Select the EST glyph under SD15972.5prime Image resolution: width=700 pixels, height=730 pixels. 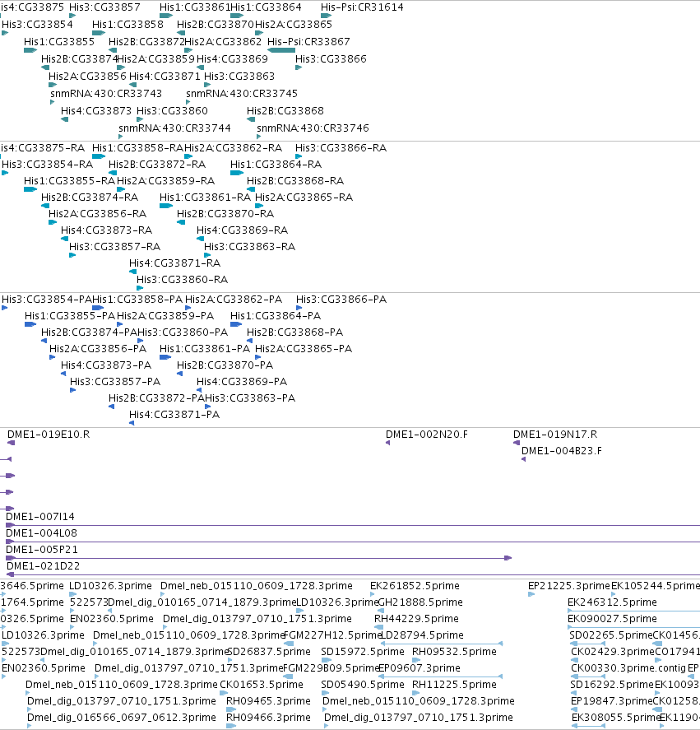coord(327,660)
